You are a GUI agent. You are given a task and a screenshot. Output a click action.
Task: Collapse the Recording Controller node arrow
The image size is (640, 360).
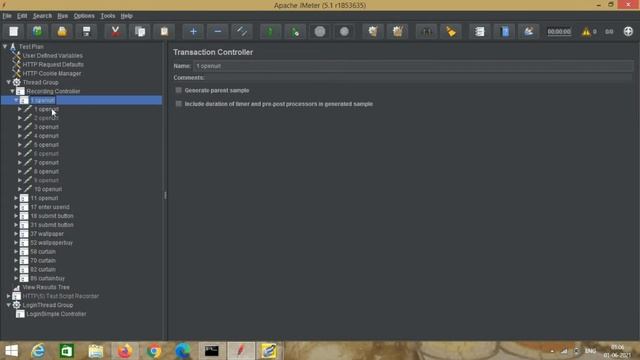pos(13,91)
